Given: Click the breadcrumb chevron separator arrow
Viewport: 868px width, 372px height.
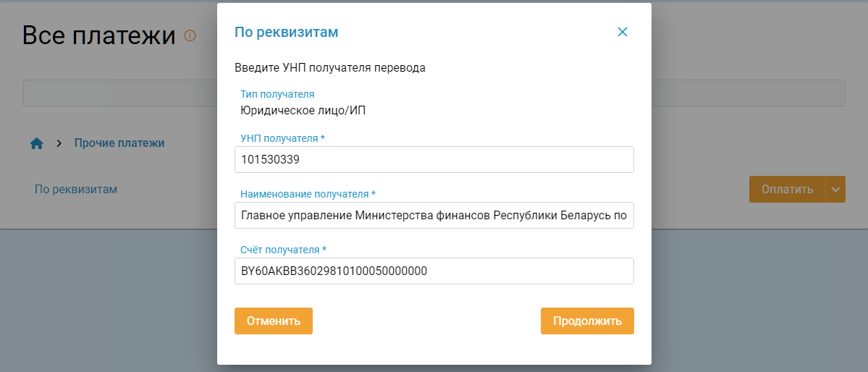Looking at the screenshot, I should (x=59, y=143).
